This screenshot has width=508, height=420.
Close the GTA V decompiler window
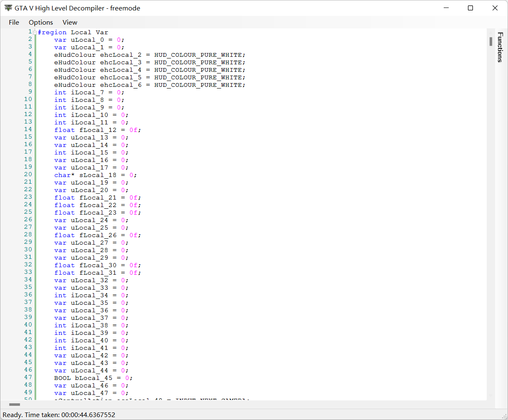(x=495, y=8)
